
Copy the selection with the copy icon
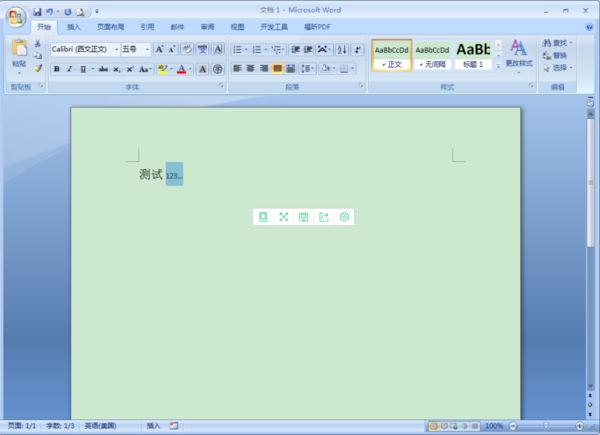coord(38,56)
